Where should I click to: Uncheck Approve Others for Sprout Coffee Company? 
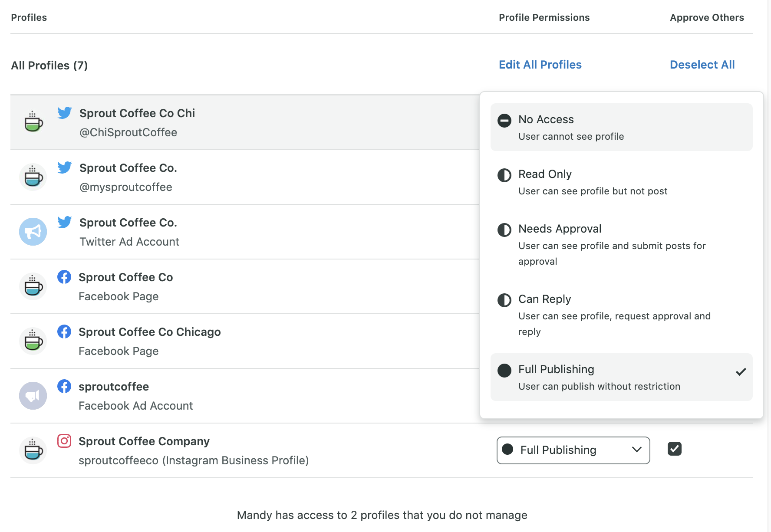[x=675, y=449]
